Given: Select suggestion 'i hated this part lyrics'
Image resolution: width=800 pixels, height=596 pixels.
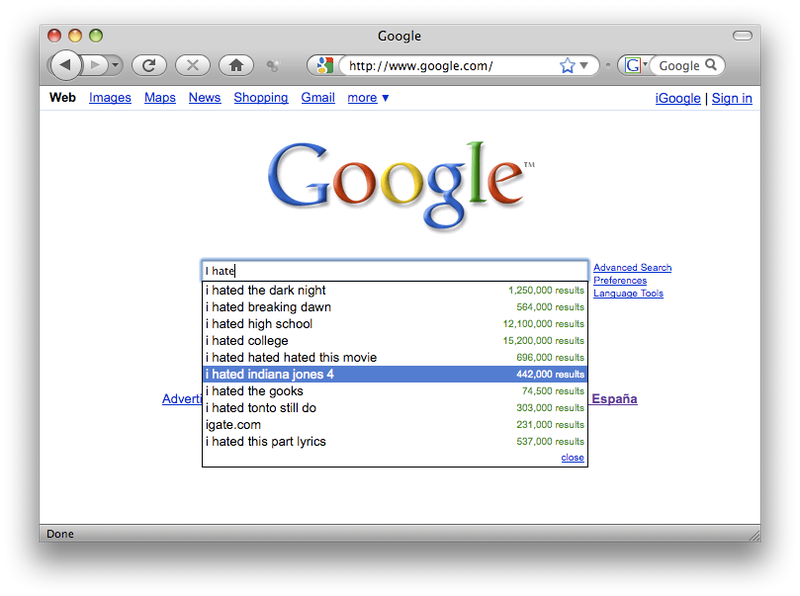Looking at the screenshot, I should pyautogui.click(x=395, y=441).
